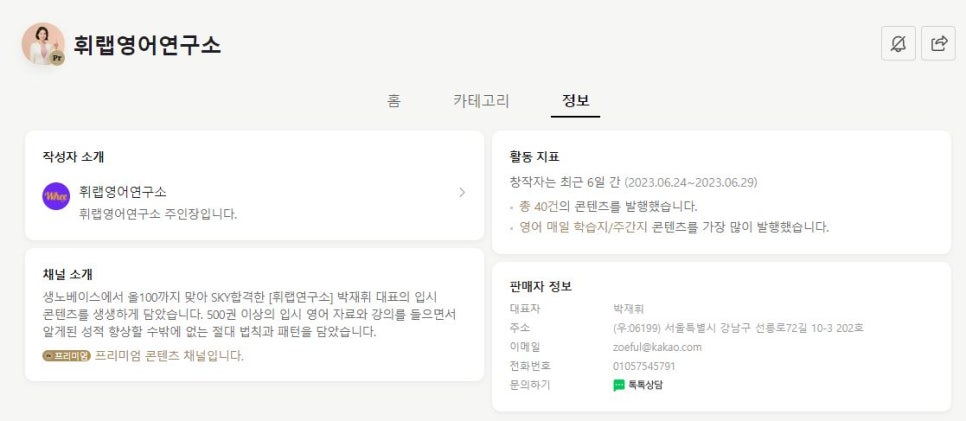Click the seller address in 강남구
The height and width of the screenshot is (421, 966).
pyautogui.click(x=738, y=328)
